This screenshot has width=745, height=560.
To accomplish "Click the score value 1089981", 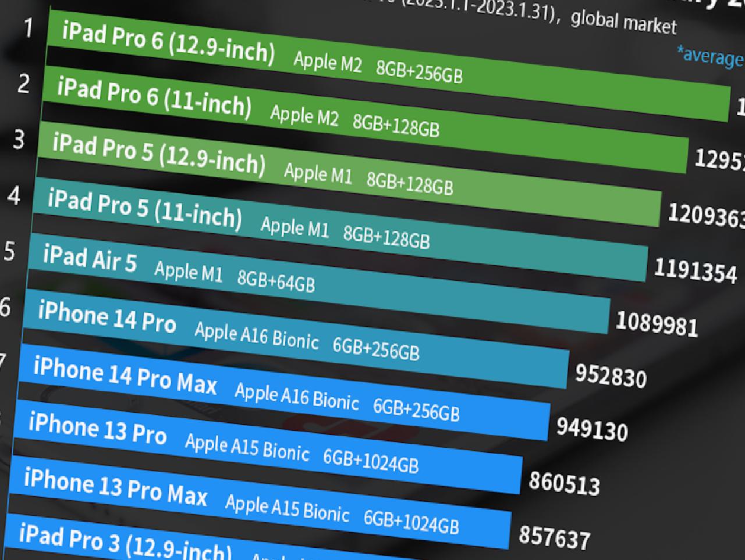I will pyautogui.click(x=657, y=324).
